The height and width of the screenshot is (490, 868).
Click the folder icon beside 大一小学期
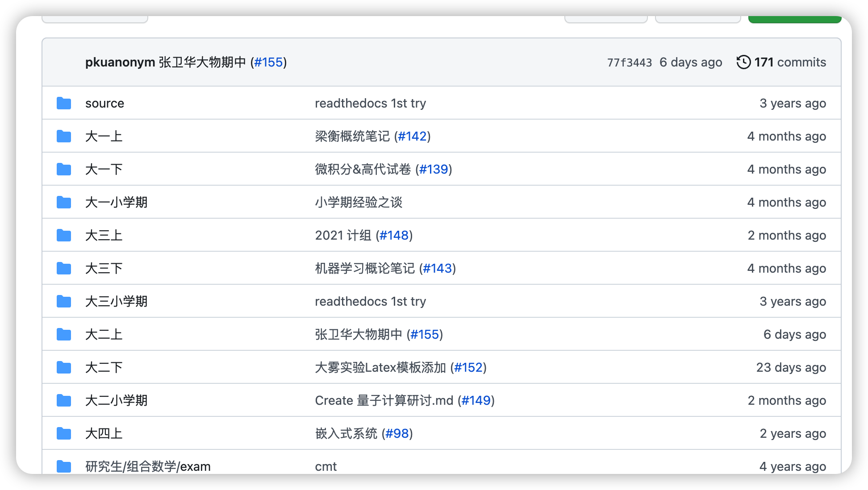(64, 202)
